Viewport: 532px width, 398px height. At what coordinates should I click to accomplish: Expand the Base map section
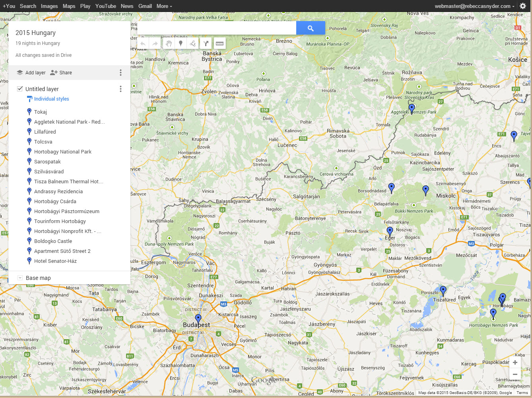[x=20, y=278]
